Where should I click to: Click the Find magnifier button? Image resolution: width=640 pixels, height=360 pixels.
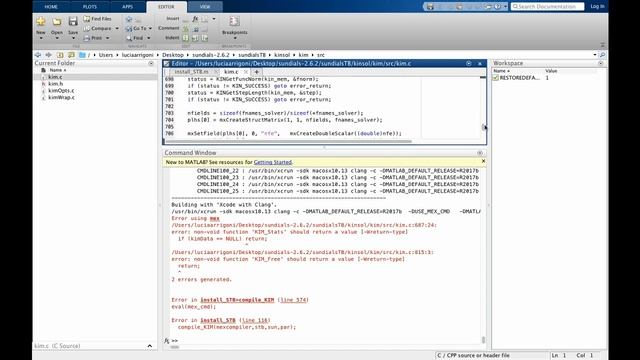[x=135, y=38]
